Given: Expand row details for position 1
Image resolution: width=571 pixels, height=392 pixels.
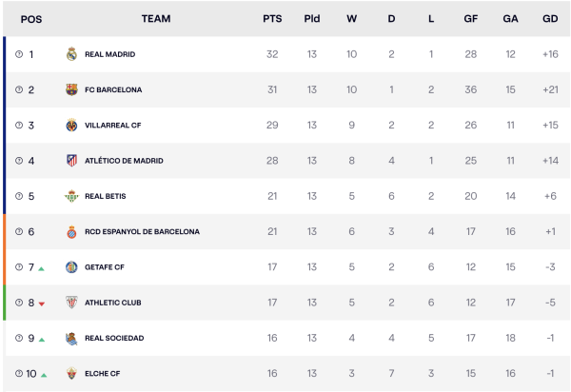Looking at the screenshot, I should coord(19,54).
